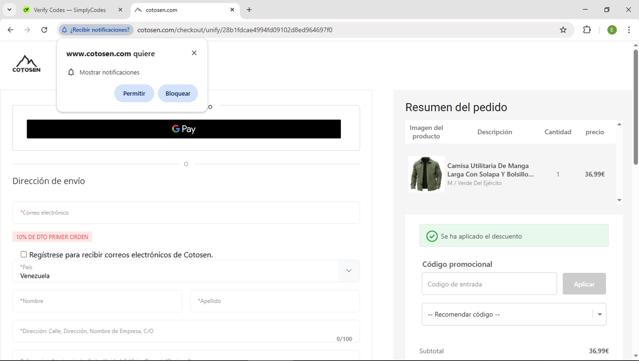Reload the cotosen checkout page
This screenshot has height=361, width=639.
[x=44, y=30]
